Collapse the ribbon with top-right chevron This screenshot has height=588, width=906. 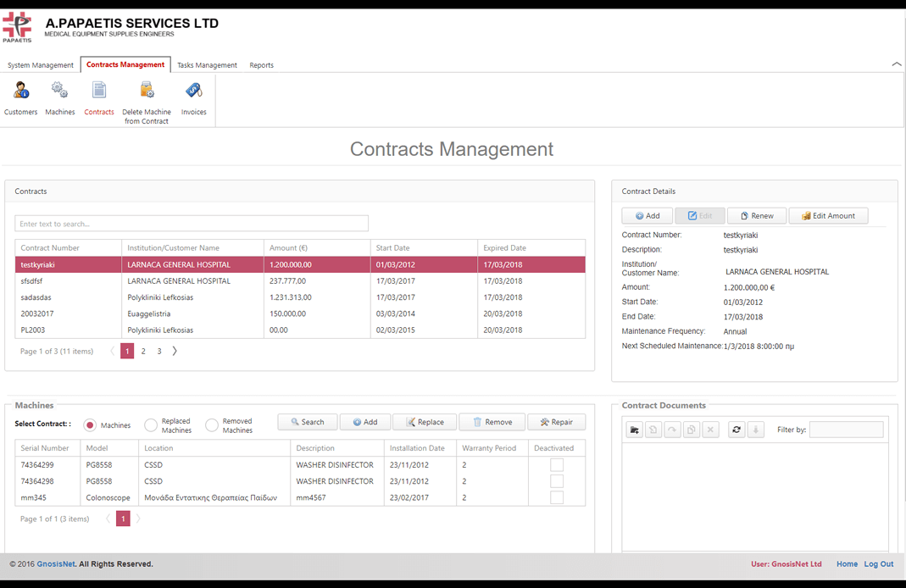pos(896,64)
